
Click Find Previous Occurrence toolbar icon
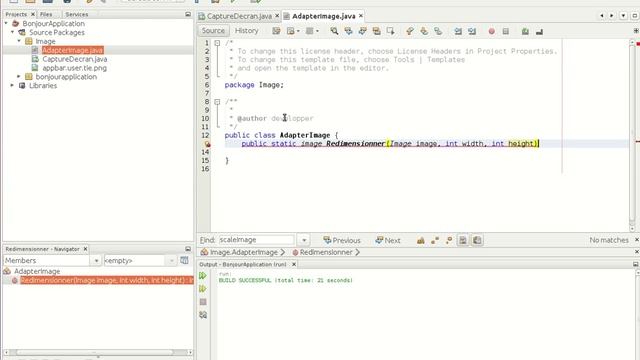348,31
